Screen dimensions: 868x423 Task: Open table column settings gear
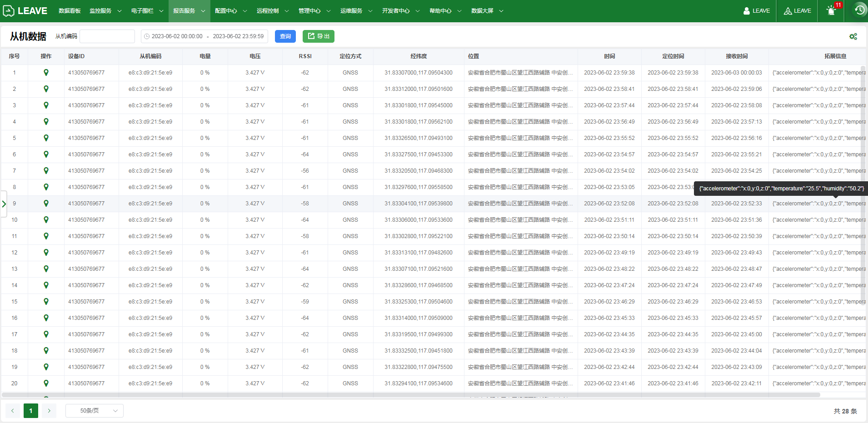[x=853, y=36]
